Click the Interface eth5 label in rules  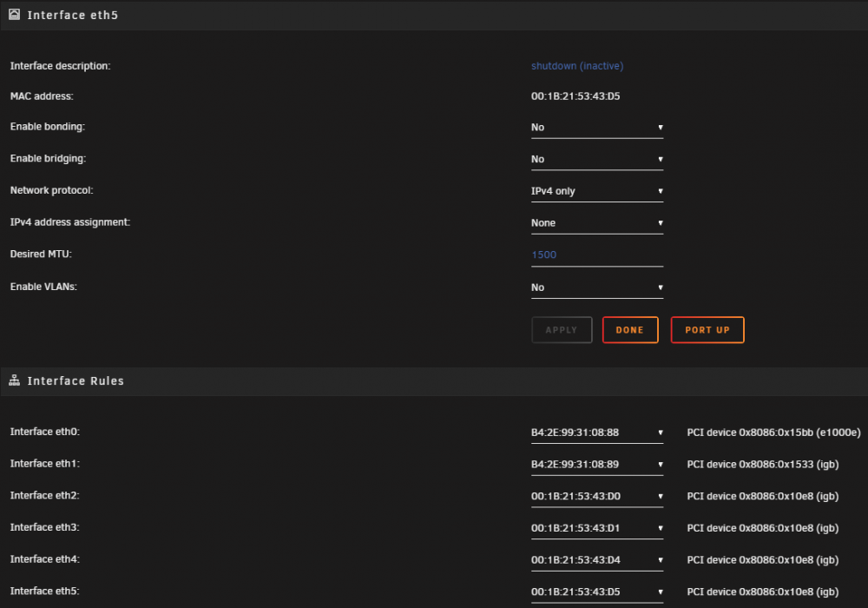pos(45,591)
